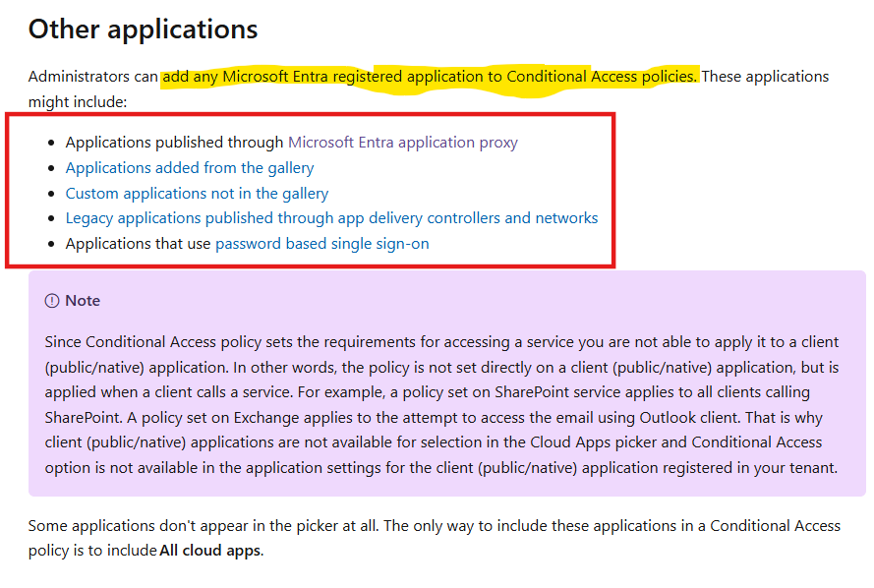Open the Microsoft Entra application proxy link
The image size is (874, 588).
click(409, 142)
